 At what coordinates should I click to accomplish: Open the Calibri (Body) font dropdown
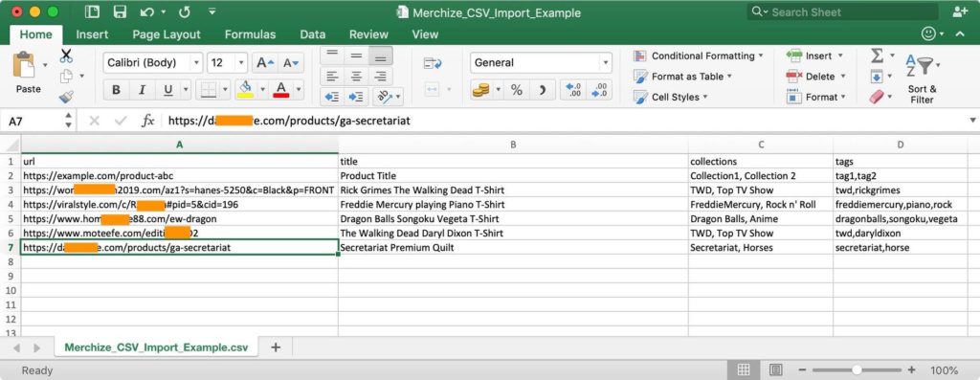tap(152, 62)
